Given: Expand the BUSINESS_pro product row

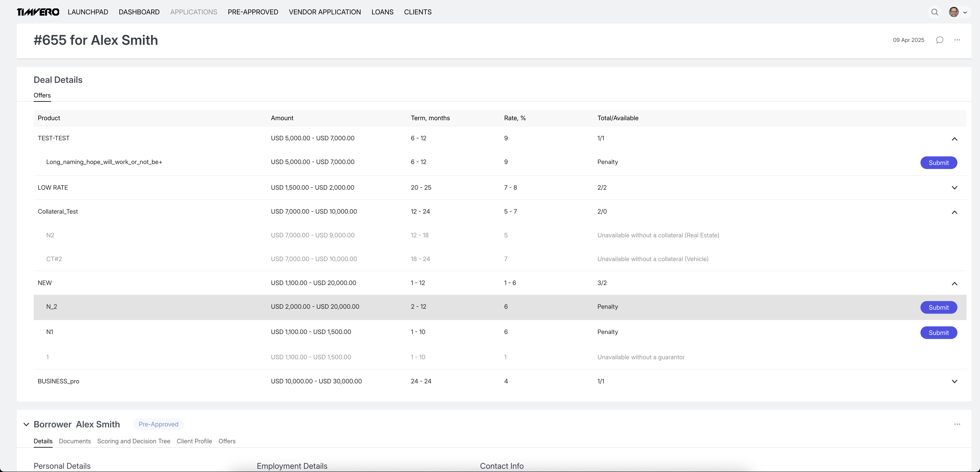Looking at the screenshot, I should (x=954, y=381).
